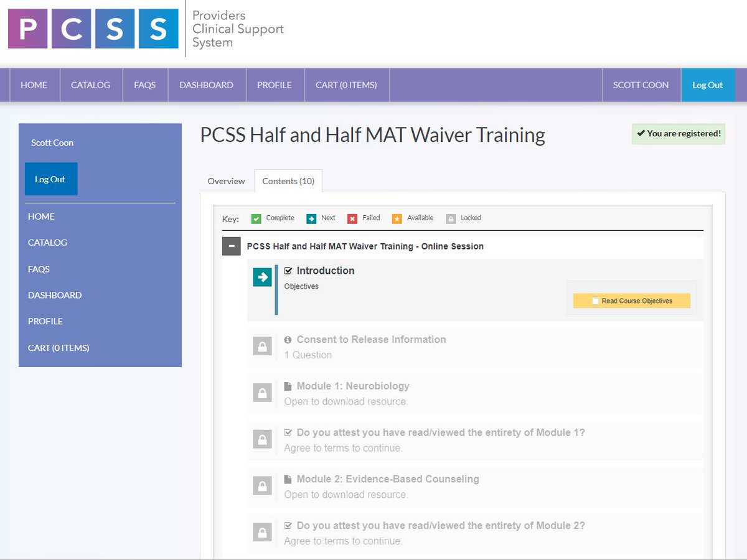Click the lock icon beside Module 1: Neurobiology
The width and height of the screenshot is (747, 560).
pyautogui.click(x=263, y=393)
